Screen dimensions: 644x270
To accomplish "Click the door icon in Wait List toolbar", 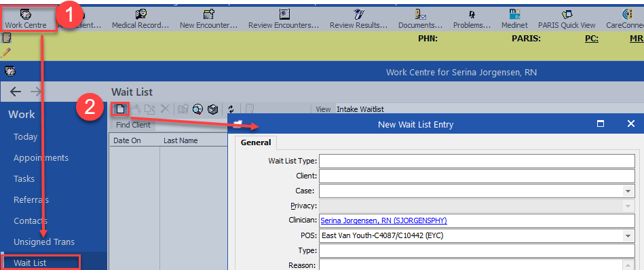I will (x=250, y=109).
